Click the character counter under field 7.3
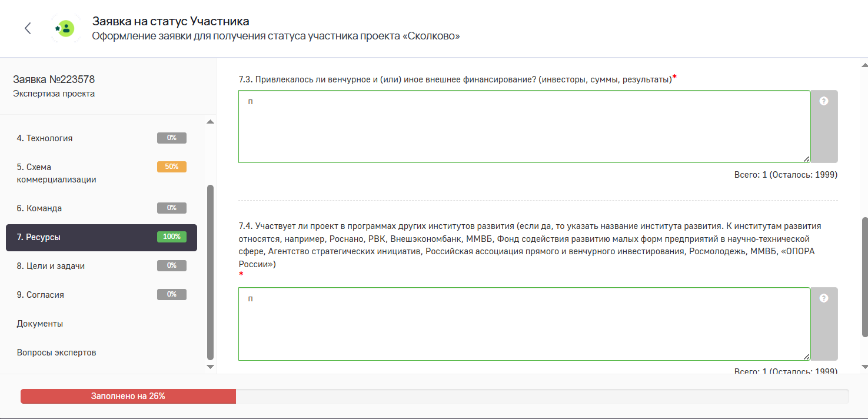This screenshot has height=419, width=868. pyautogui.click(x=786, y=175)
